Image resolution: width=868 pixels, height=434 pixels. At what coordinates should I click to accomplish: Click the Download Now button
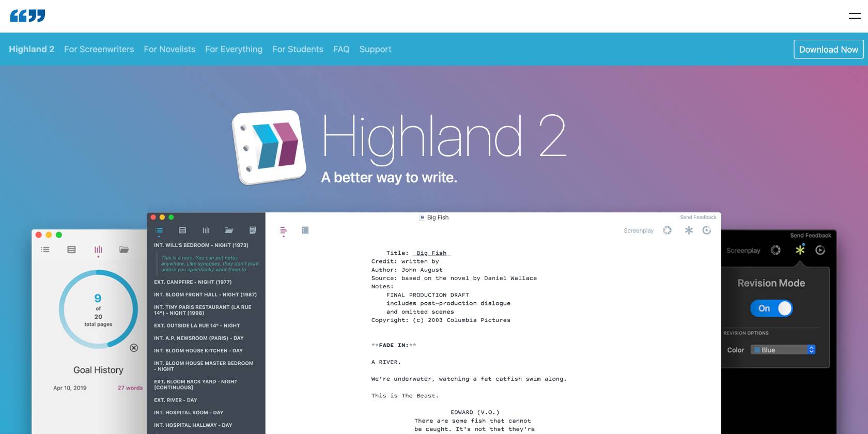pyautogui.click(x=829, y=49)
